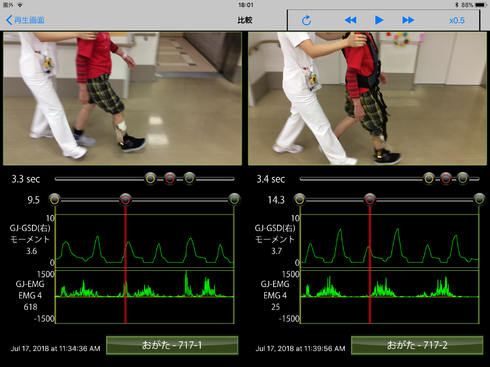Click green marker on right 3.4 sec slider
Screen dimensions: 490x367
463,179
